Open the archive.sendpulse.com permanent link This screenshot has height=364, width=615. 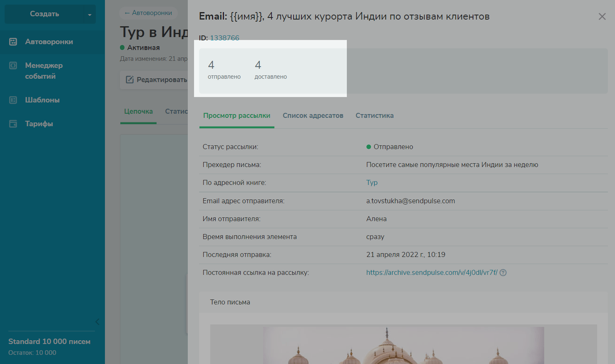431,273
